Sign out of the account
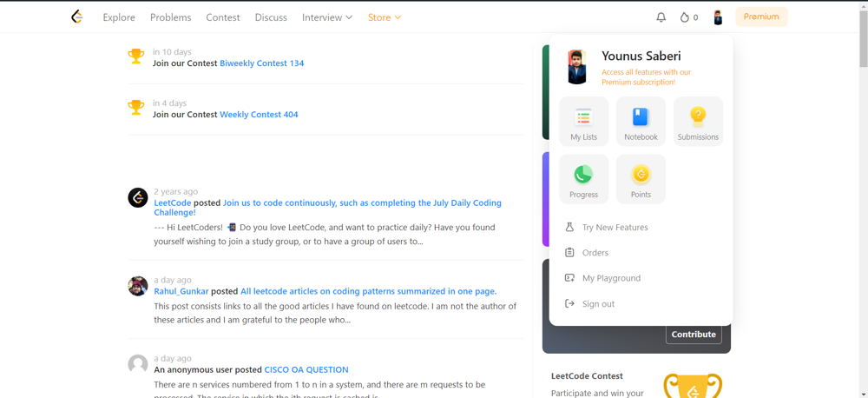Screen dimensions: 868x398 [x=598, y=304]
